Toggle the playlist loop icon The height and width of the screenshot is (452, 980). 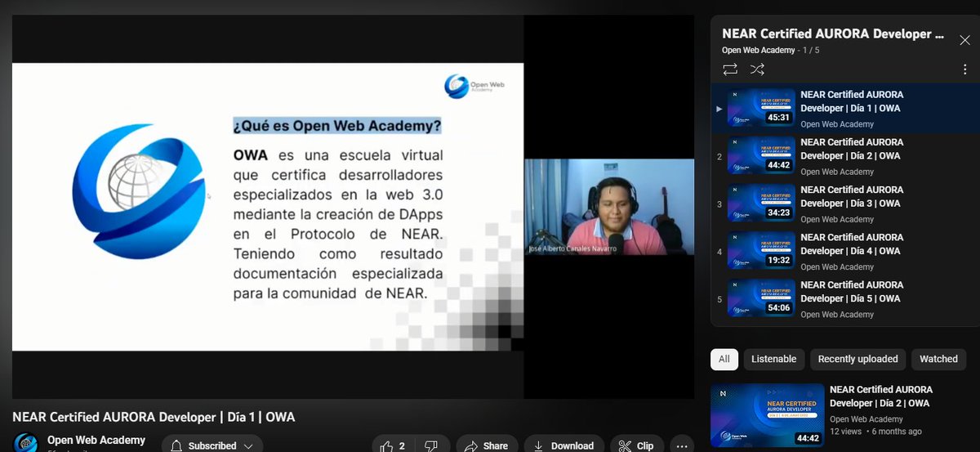coord(730,69)
